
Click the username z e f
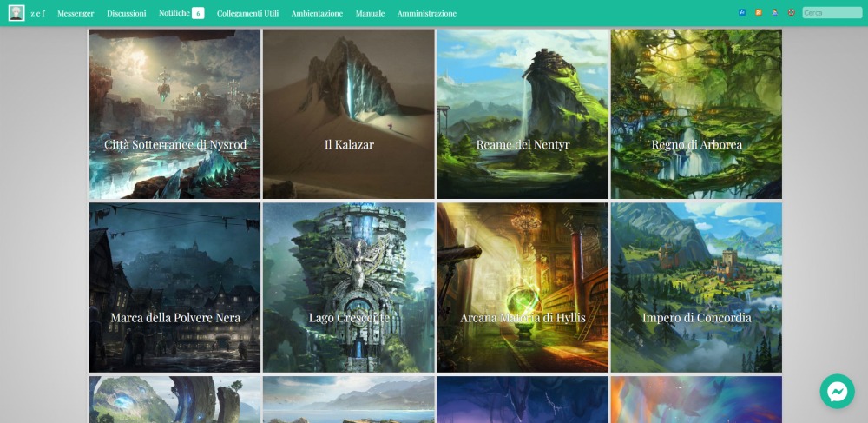coord(37,13)
